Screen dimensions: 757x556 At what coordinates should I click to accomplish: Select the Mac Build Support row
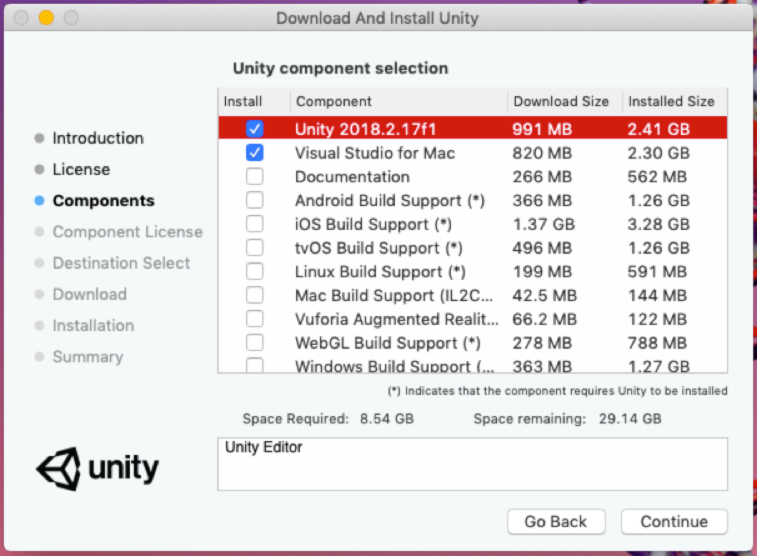395,296
